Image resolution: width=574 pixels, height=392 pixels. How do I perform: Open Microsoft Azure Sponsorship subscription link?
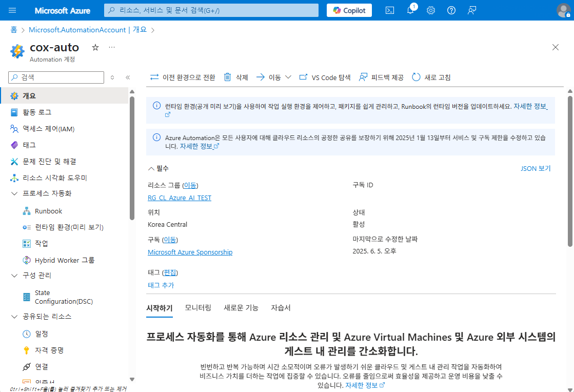pos(190,252)
